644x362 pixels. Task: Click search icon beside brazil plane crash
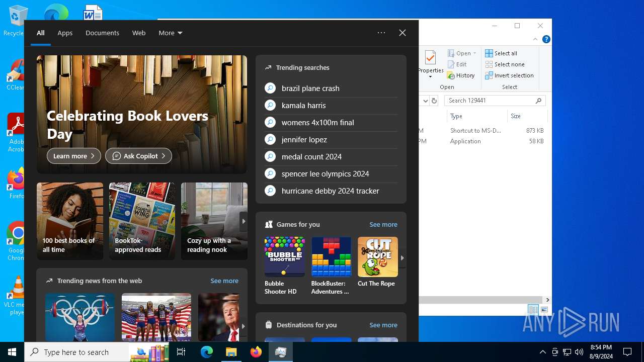(270, 88)
